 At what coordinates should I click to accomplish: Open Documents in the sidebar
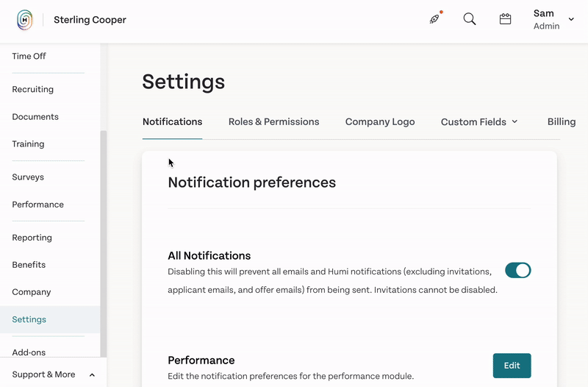coord(35,117)
